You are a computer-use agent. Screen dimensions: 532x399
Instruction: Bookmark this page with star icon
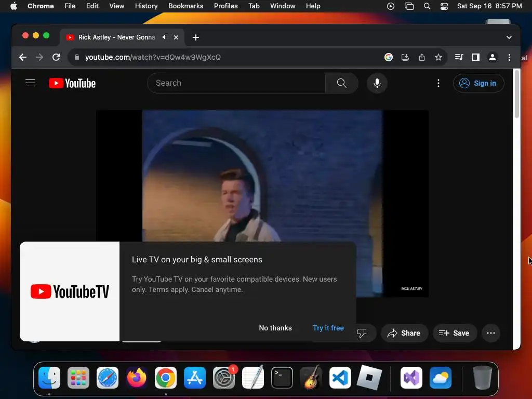point(438,57)
